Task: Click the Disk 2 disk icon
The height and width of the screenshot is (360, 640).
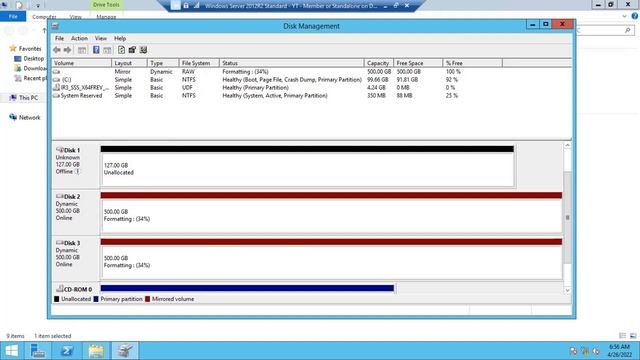Action: [60, 196]
